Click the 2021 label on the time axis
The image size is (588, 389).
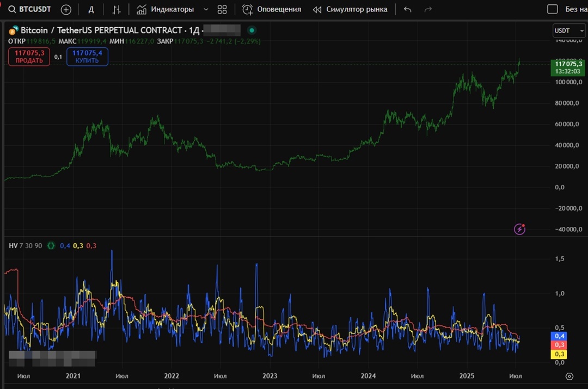tap(73, 376)
